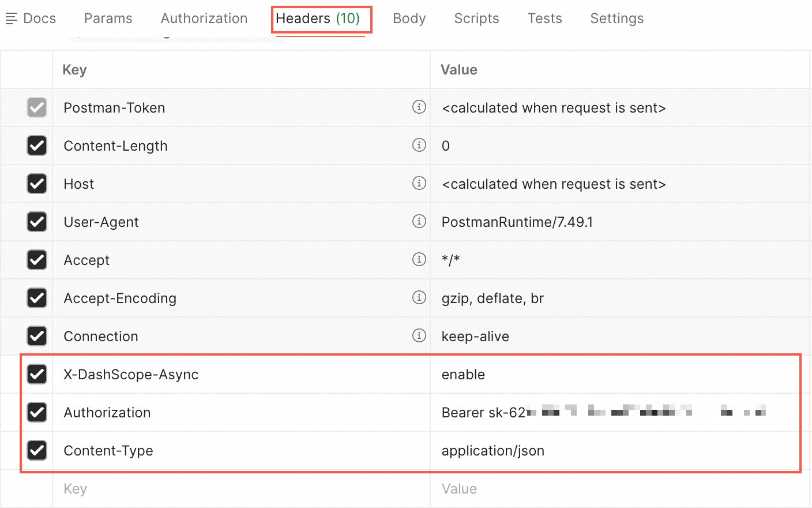Show info for the Host header
The width and height of the screenshot is (812, 508).
pos(419,183)
